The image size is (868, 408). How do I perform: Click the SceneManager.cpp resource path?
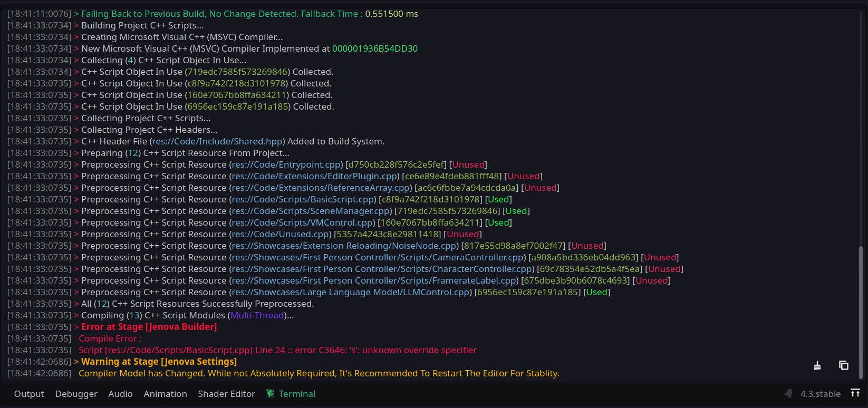pyautogui.click(x=311, y=211)
